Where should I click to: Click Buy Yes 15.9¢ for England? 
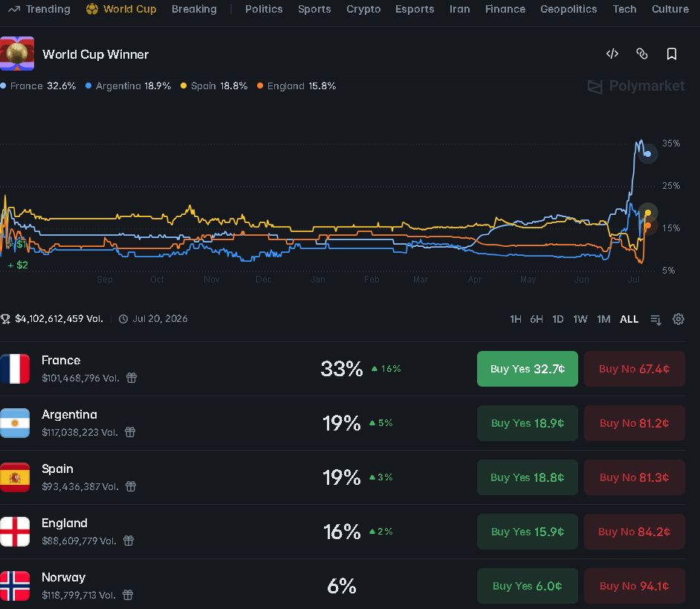click(x=528, y=531)
